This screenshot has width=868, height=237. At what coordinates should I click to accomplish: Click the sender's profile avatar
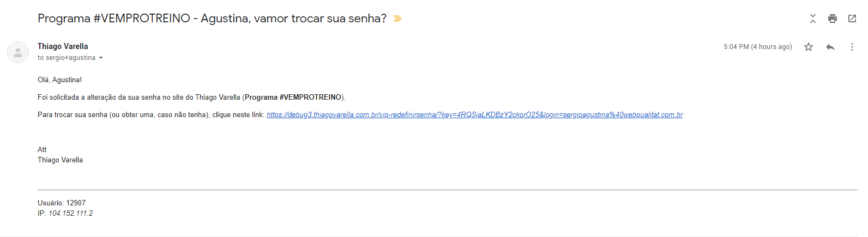pos(17,52)
